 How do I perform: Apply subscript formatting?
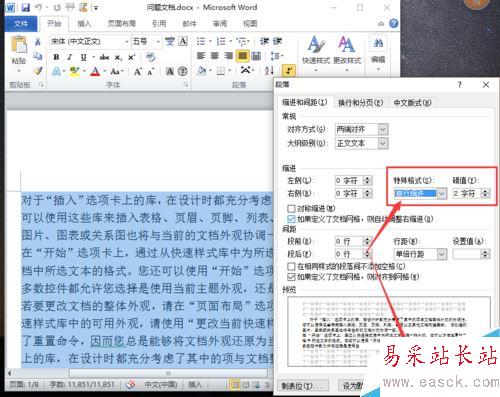tap(118, 57)
